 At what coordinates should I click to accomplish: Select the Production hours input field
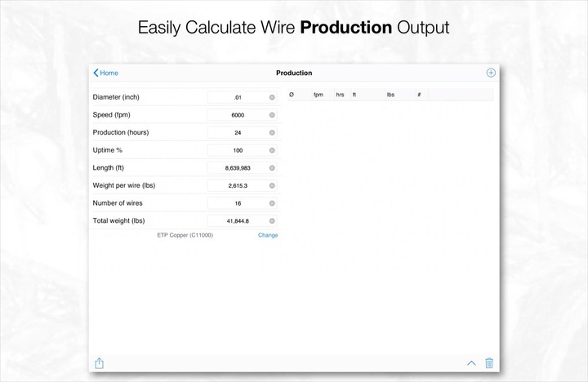point(237,132)
